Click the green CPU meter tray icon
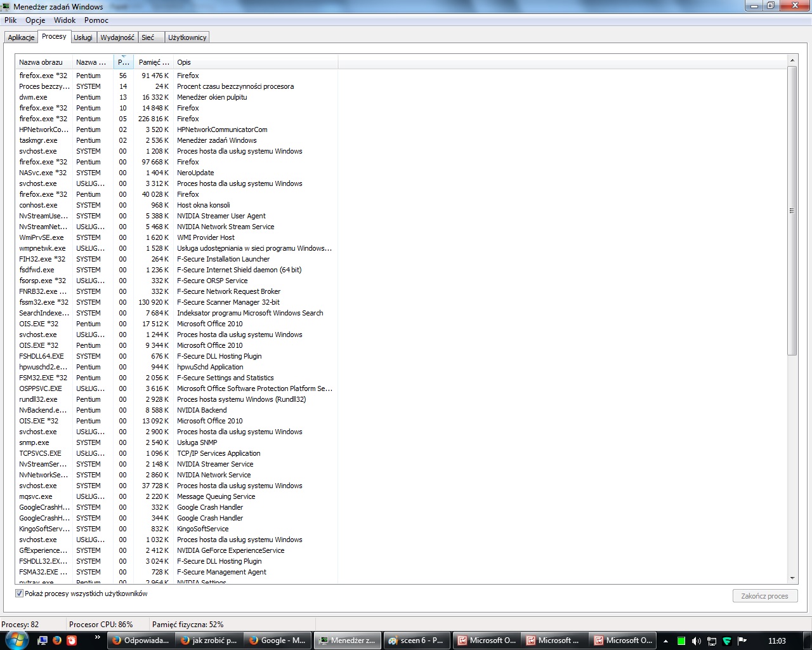The height and width of the screenshot is (650, 812). click(x=681, y=641)
